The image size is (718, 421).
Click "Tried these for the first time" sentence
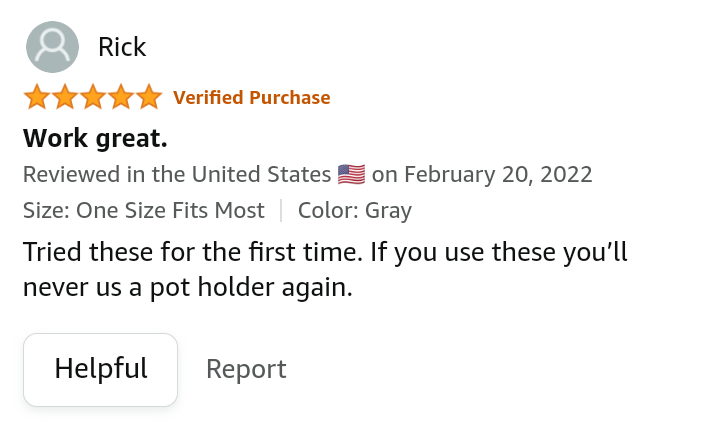[190, 251]
